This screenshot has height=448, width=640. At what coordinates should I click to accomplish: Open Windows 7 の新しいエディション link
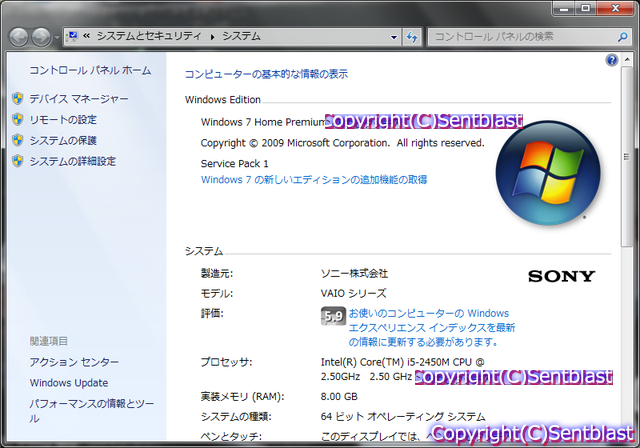point(314,180)
